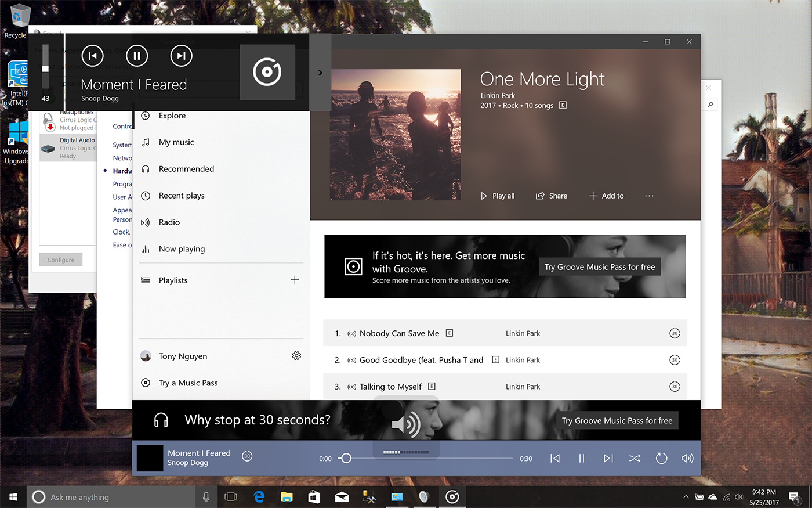
Task: Open the Playlists section
Action: [x=173, y=280]
